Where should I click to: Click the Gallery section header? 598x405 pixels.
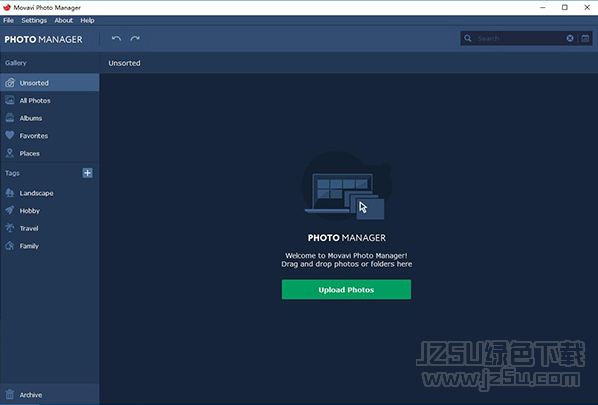[x=16, y=63]
